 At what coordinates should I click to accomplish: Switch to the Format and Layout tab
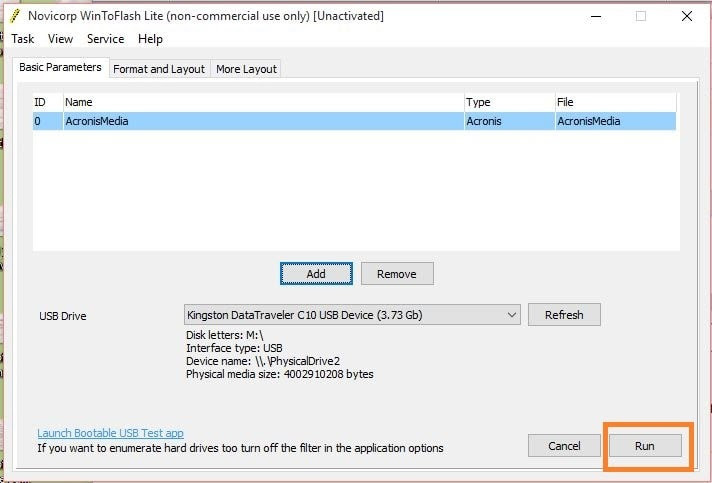[x=159, y=69]
